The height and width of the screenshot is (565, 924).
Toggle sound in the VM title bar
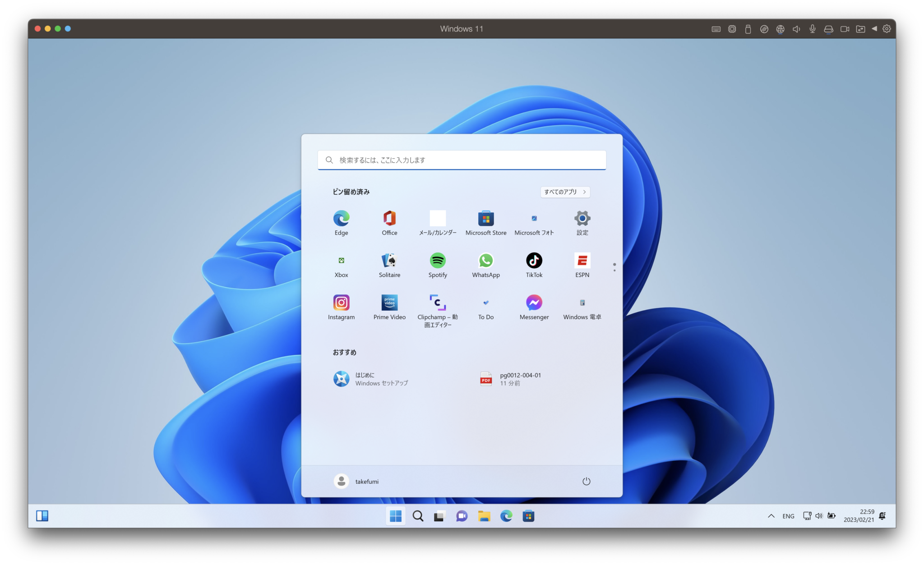click(x=796, y=28)
